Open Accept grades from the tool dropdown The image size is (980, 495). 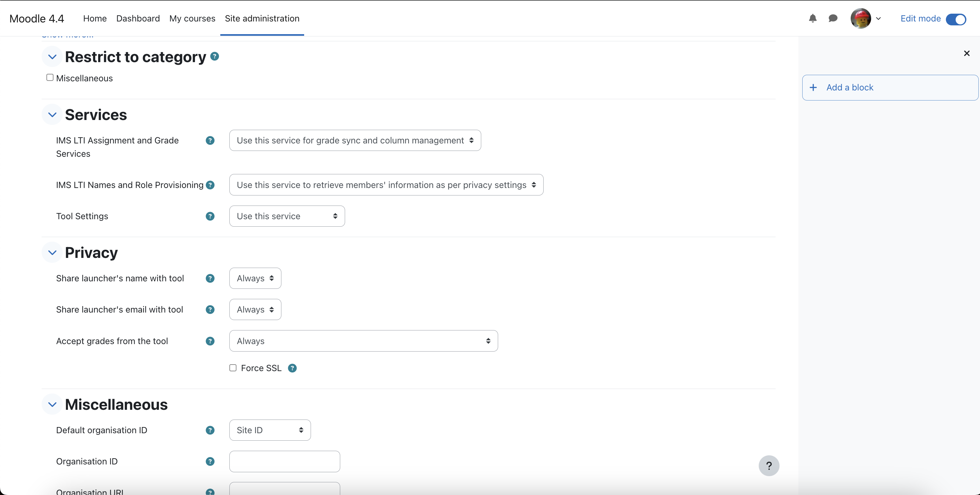[363, 341]
